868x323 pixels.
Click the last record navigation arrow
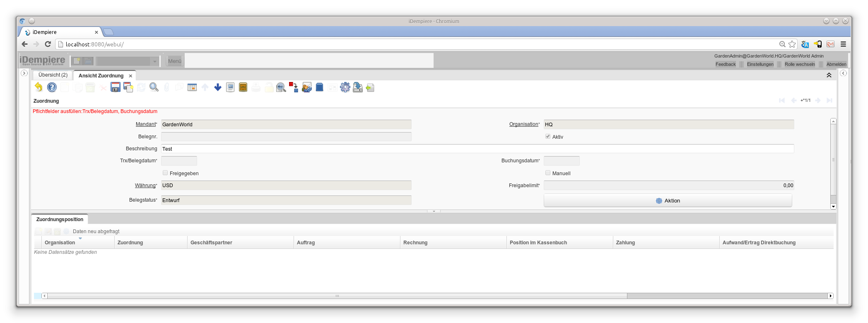click(x=829, y=100)
